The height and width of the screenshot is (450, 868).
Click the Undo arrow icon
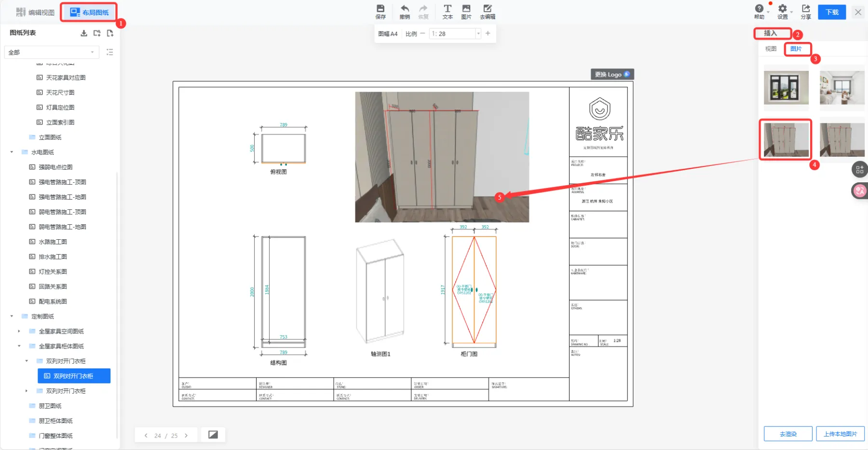pyautogui.click(x=405, y=9)
